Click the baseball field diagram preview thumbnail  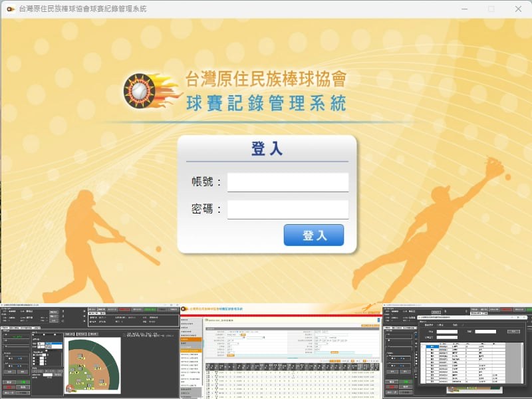(93, 364)
